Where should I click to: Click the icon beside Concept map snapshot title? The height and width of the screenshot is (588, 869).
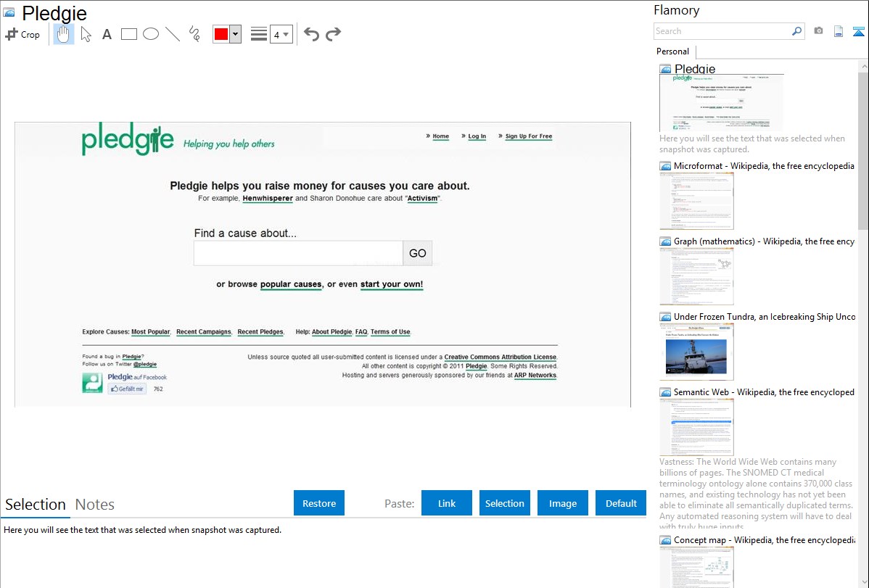(x=665, y=539)
